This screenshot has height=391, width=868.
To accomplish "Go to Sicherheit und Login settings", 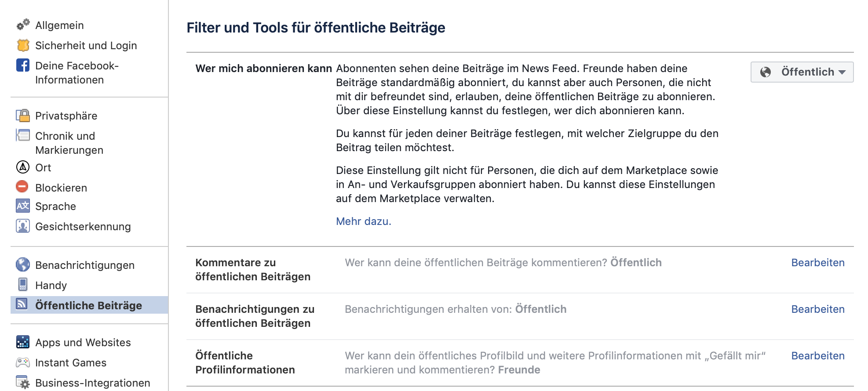I will [86, 46].
